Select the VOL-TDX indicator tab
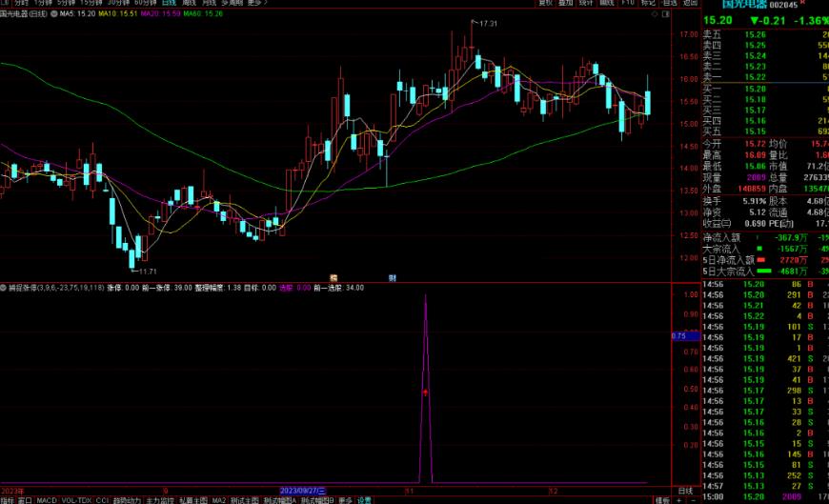The height and width of the screenshot is (504, 829). tap(76, 500)
